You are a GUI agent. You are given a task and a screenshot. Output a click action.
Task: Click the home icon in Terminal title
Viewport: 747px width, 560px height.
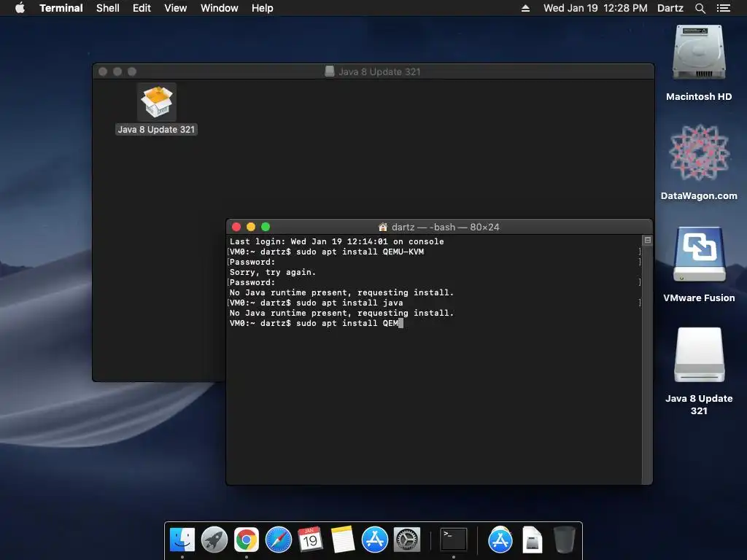pos(382,227)
